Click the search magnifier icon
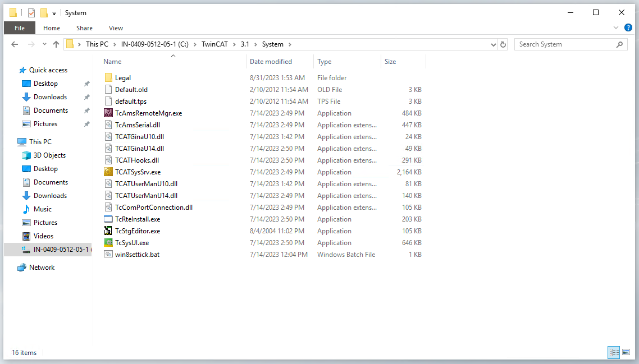This screenshot has width=639, height=364. 619,44
